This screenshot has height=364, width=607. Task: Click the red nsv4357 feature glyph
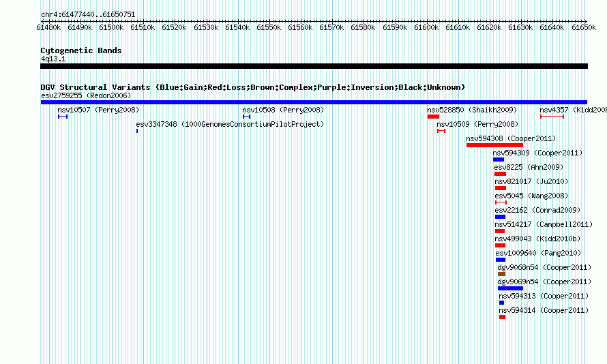pos(552,117)
